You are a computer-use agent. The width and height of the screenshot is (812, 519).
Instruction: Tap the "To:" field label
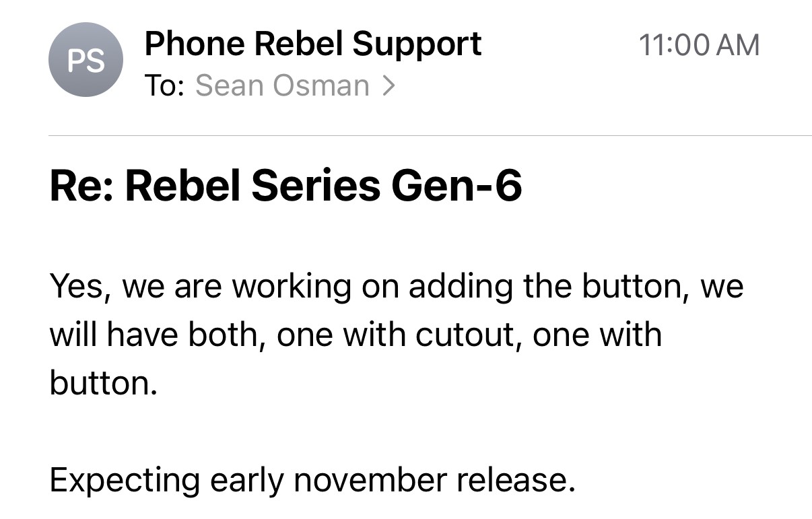click(x=165, y=86)
